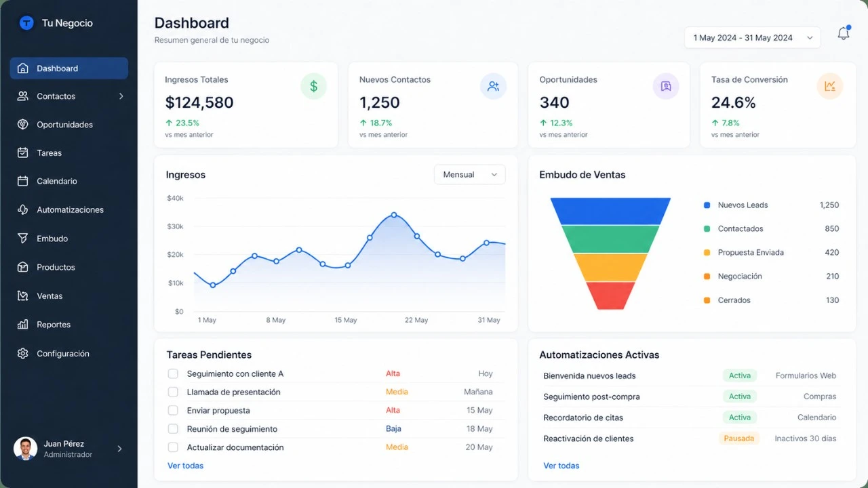Open the Dashboard section in sidebar
This screenshot has width=868, height=488.
(x=57, y=68)
